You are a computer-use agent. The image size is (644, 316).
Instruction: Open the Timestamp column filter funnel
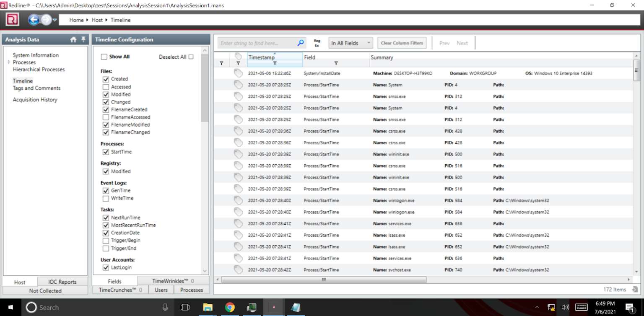coord(275,62)
